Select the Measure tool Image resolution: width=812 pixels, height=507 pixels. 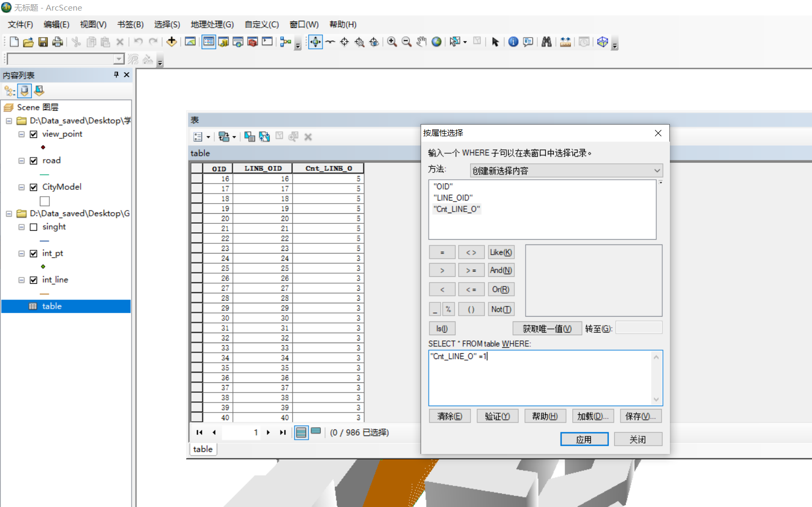point(565,42)
